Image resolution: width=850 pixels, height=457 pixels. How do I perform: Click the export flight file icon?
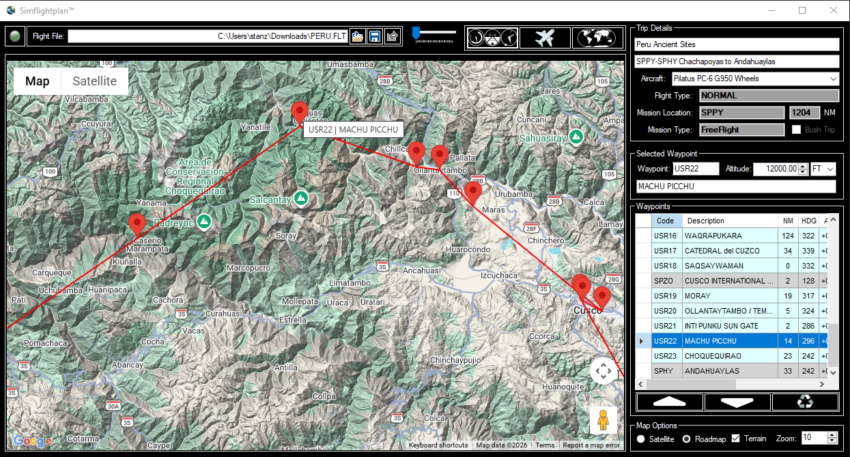coord(392,36)
